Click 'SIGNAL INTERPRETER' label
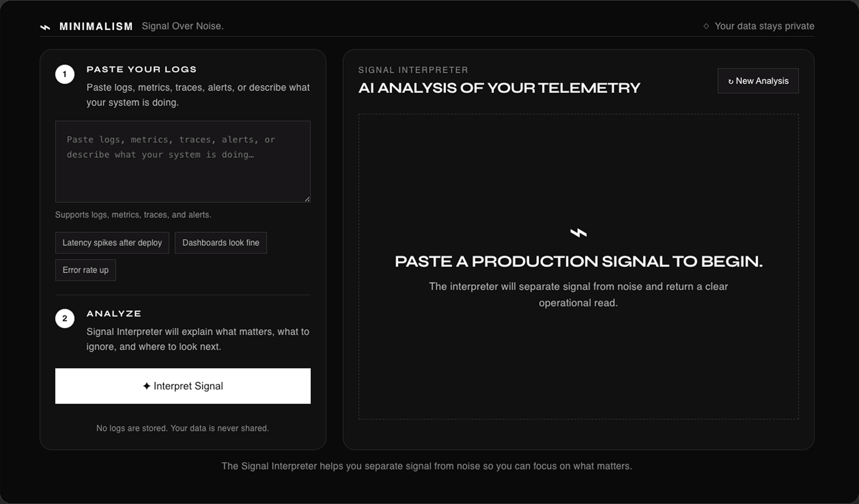Viewport: 859px width, 504px height. pos(413,70)
